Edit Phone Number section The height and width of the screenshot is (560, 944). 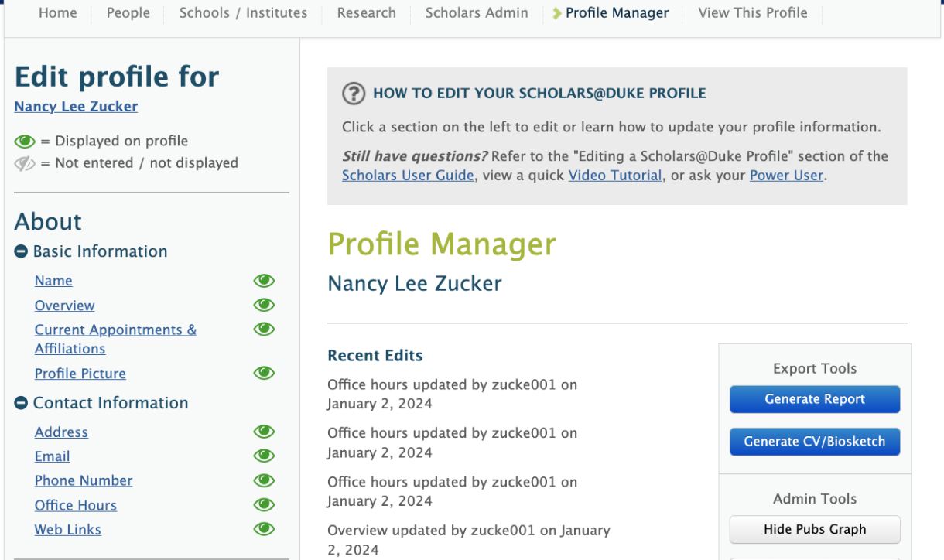point(84,480)
